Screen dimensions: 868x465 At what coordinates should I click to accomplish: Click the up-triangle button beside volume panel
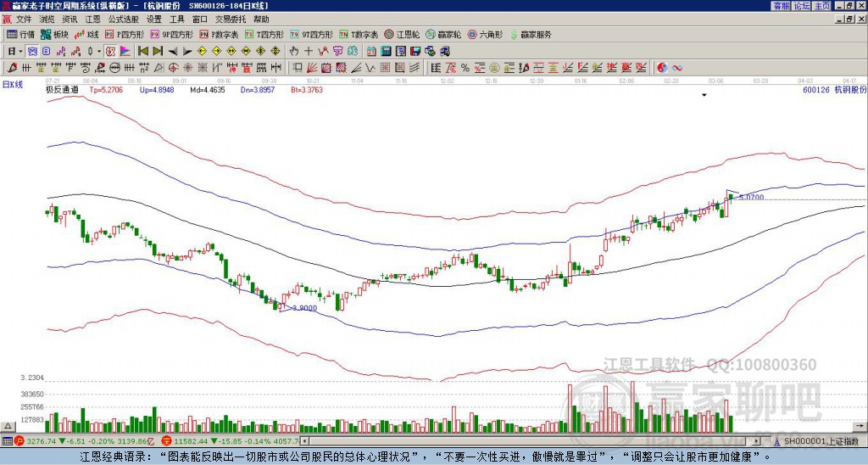[8, 426]
